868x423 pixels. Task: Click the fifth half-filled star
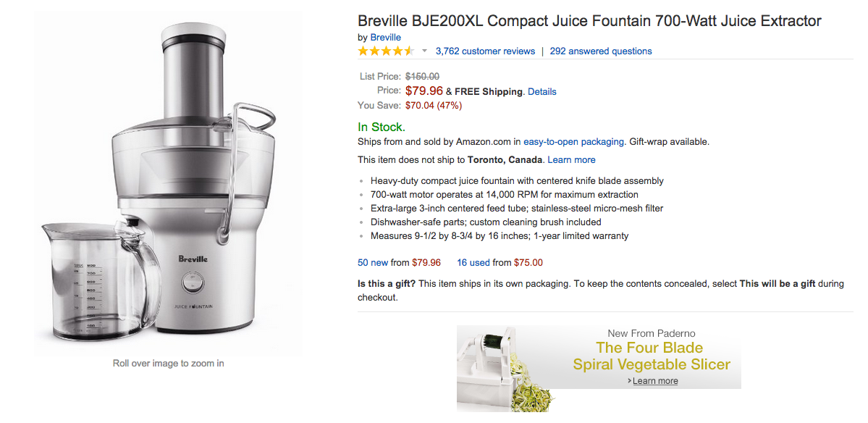[408, 51]
